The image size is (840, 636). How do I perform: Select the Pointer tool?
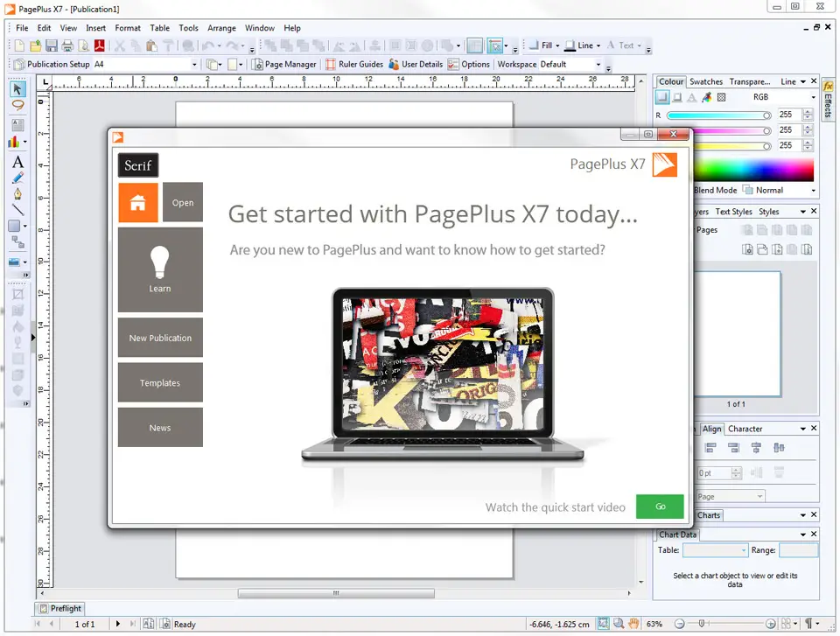17,89
